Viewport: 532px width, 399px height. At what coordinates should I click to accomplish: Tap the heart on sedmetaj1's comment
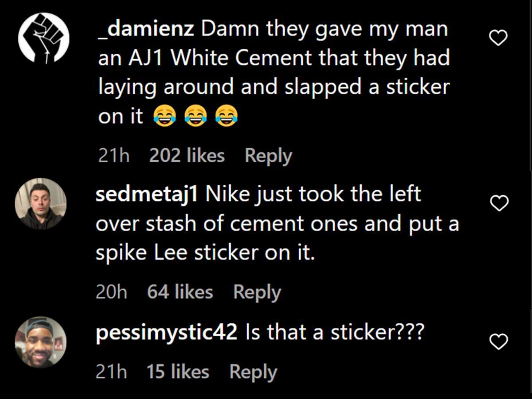point(500,203)
